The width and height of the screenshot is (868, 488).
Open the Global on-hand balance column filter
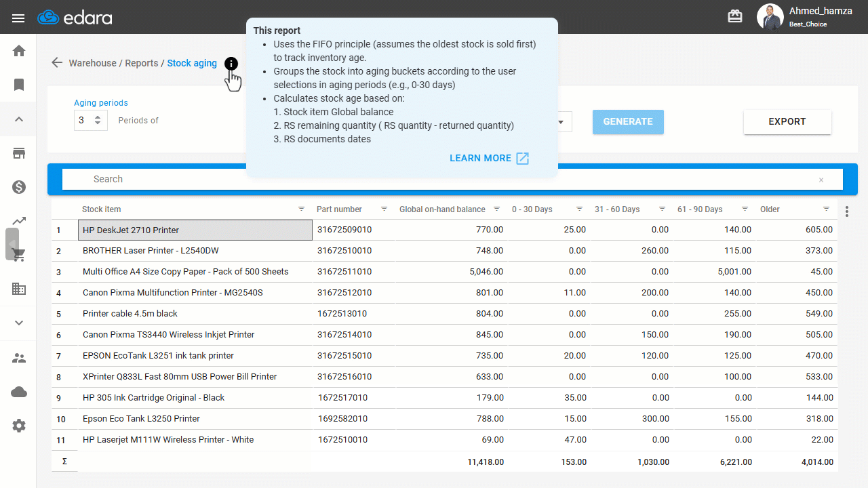[x=497, y=209]
